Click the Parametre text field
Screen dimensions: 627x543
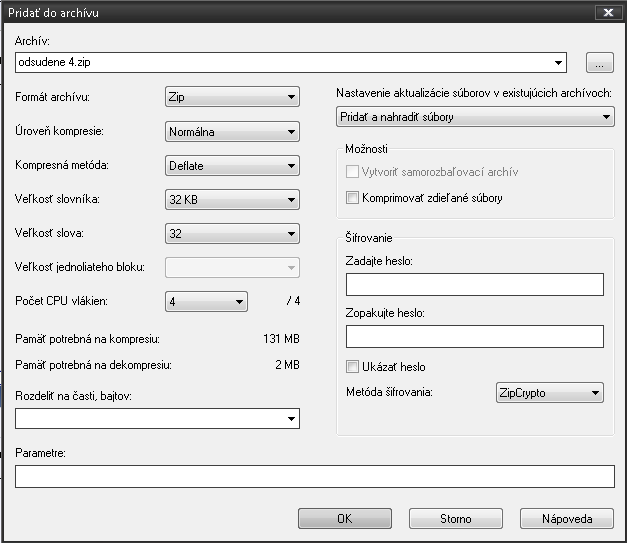tap(314, 476)
